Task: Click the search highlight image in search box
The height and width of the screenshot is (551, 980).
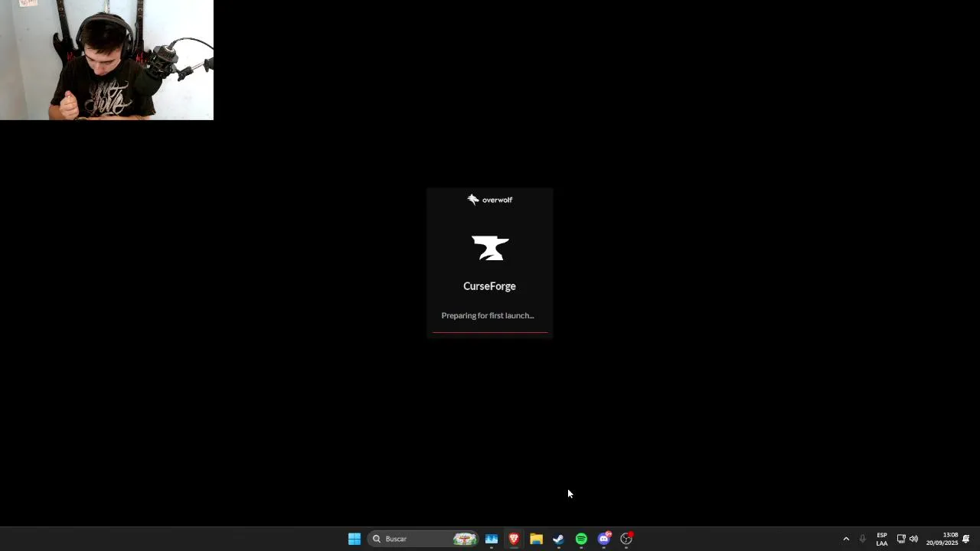Action: 465,539
